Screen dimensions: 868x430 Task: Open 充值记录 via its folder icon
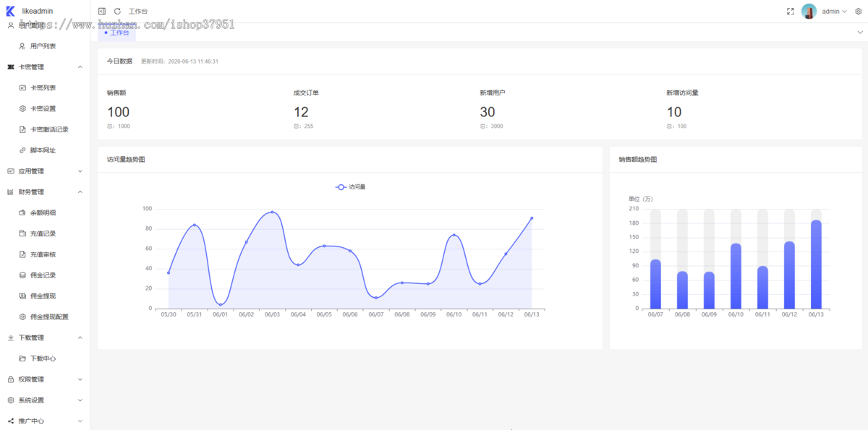tap(22, 233)
